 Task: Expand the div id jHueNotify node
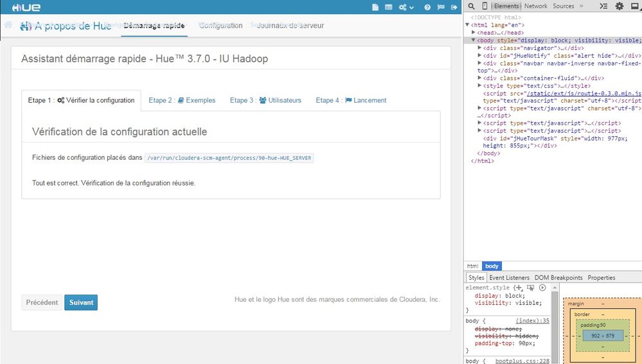coord(479,55)
